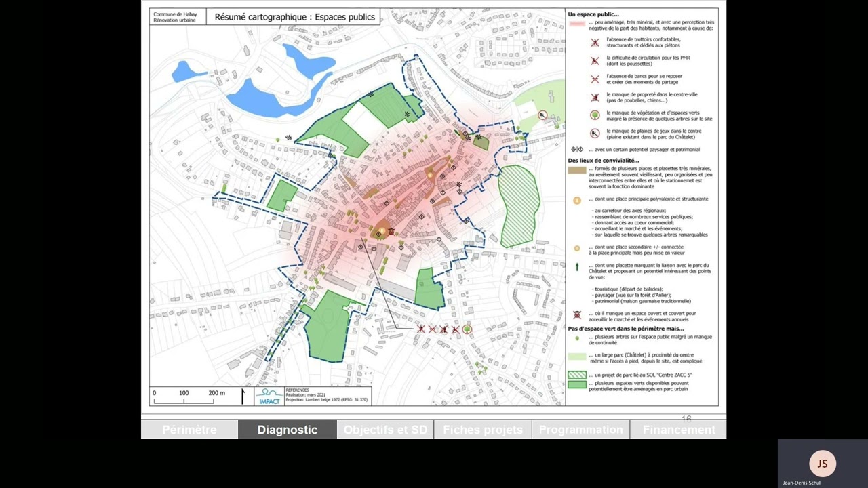Click the 0 100 200 m scale bar
Screen dimensions: 868x488
tap(189, 396)
